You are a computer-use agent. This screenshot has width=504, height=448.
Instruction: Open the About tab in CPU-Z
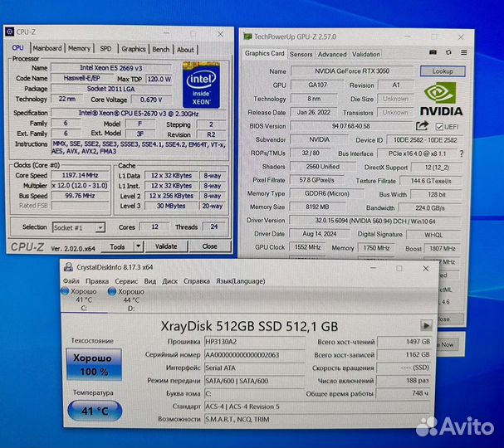pyautogui.click(x=185, y=50)
